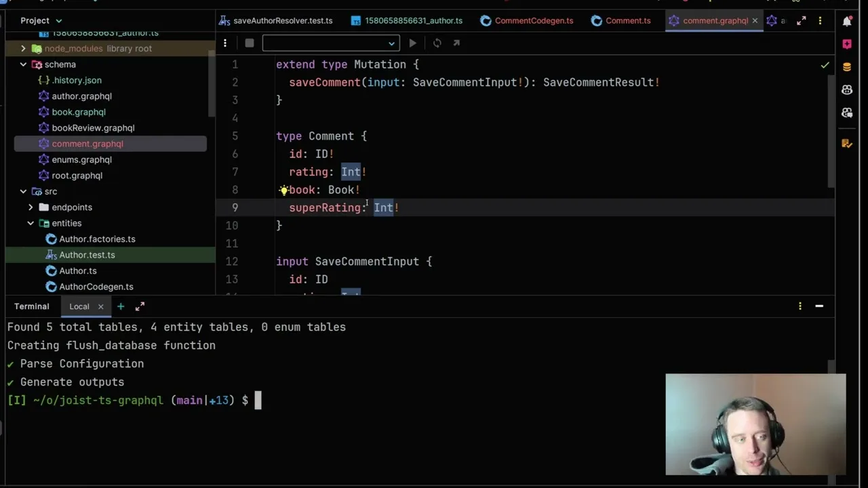The image size is (868, 488).
Task: Select comment.graphql in project tree
Action: pos(87,144)
